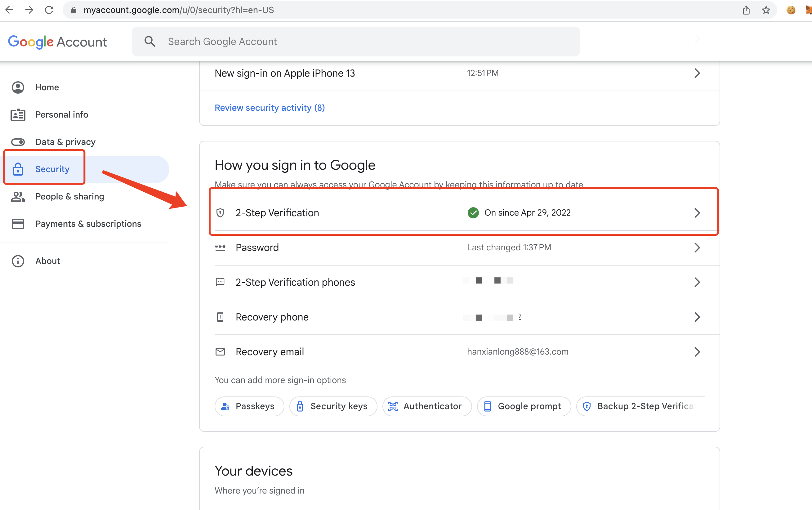Image resolution: width=812 pixels, height=510 pixels.
Task: Click the Home person icon
Action: tap(18, 87)
